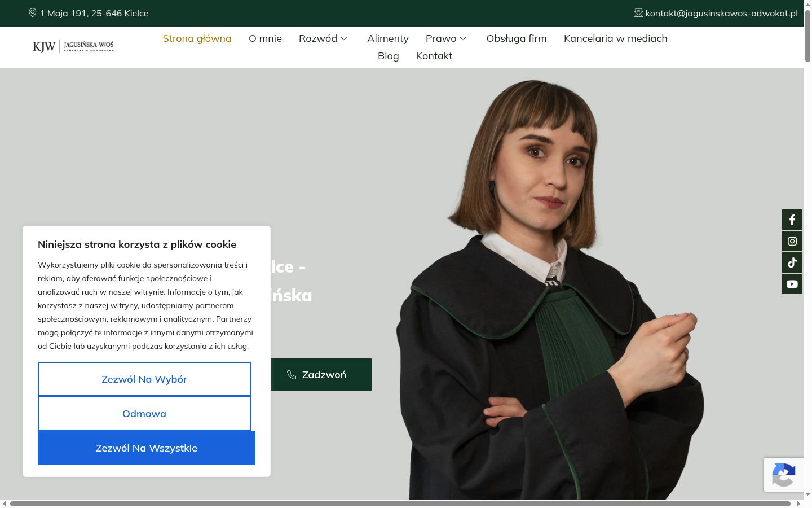Open the Instagram social icon
Image resolution: width=812 pixels, height=508 pixels.
792,241
